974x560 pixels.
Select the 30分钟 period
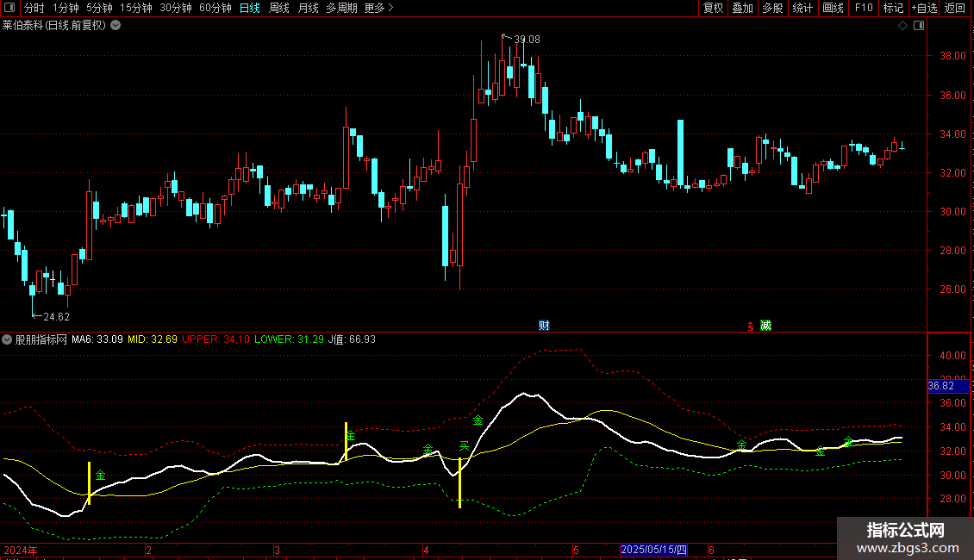coord(176,8)
